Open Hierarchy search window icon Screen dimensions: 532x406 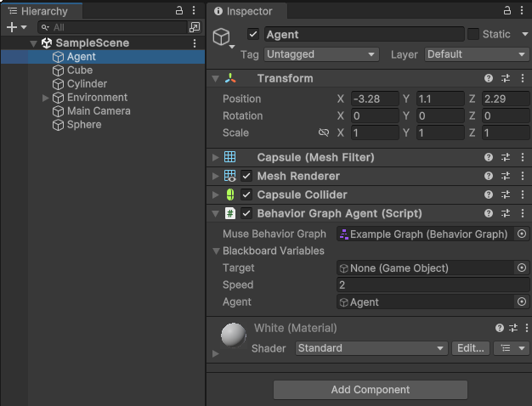pyautogui.click(x=195, y=27)
